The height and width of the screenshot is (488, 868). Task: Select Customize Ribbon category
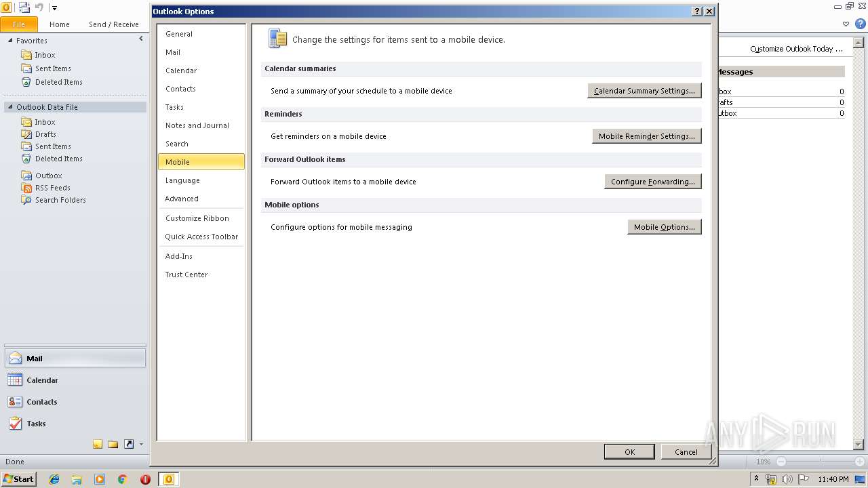point(201,218)
